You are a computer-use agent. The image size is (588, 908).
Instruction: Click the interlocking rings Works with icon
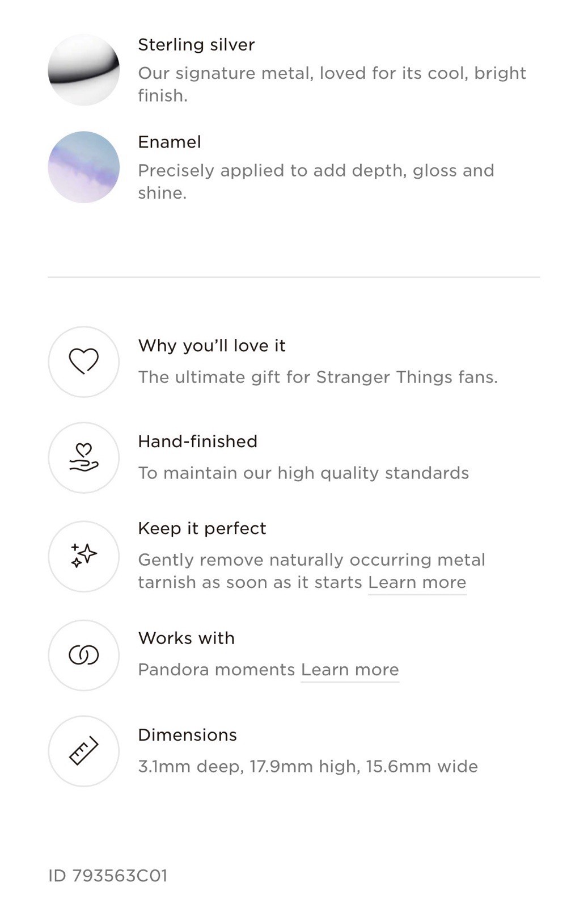point(83,655)
